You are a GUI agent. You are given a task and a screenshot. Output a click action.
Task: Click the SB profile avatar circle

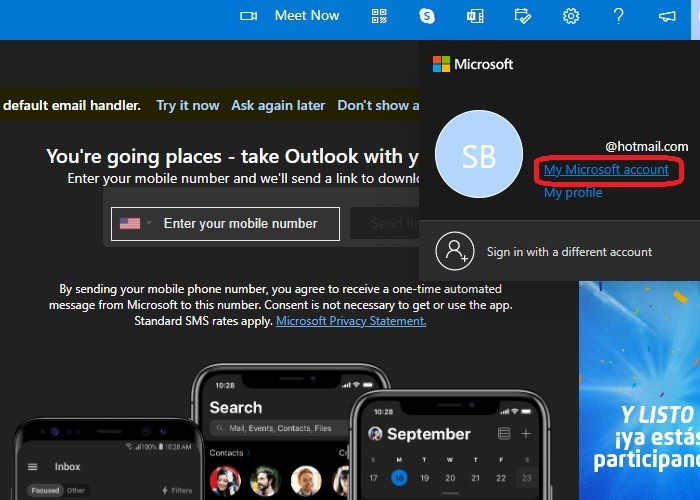click(479, 154)
